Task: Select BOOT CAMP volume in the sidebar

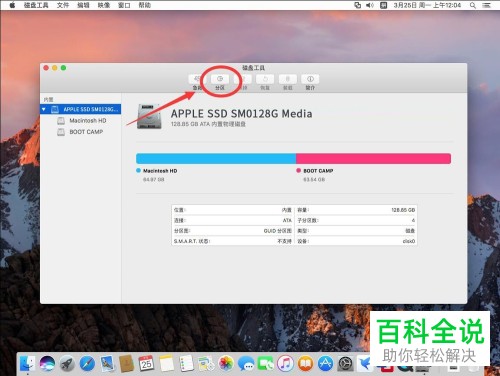Action: coord(86,132)
